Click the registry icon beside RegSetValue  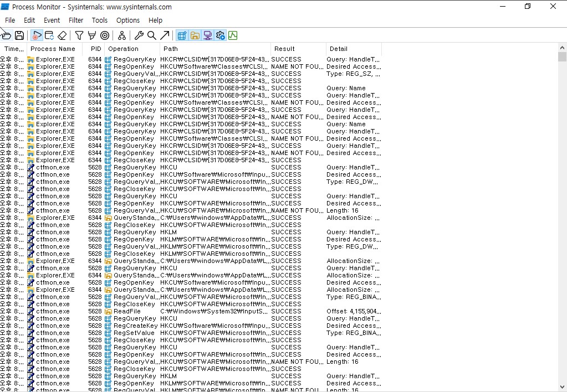point(108,333)
